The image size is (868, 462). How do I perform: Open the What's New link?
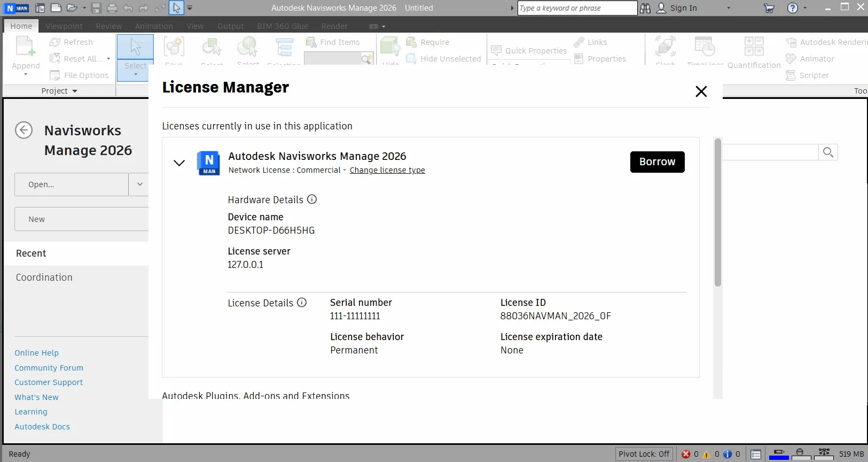coord(37,397)
